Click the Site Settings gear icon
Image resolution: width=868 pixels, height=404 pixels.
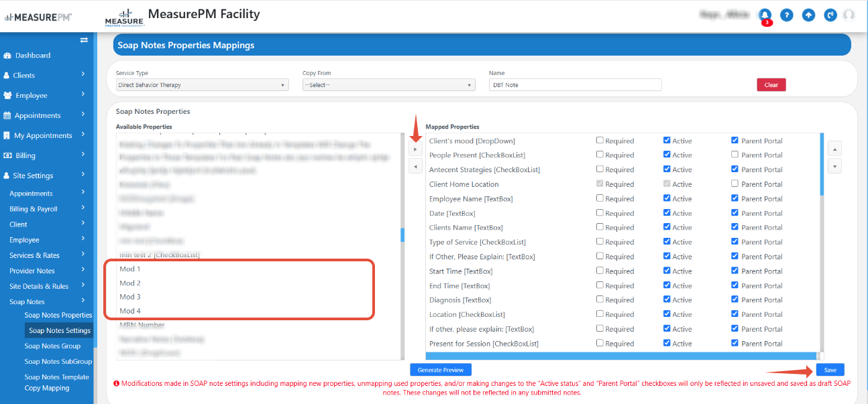point(7,176)
